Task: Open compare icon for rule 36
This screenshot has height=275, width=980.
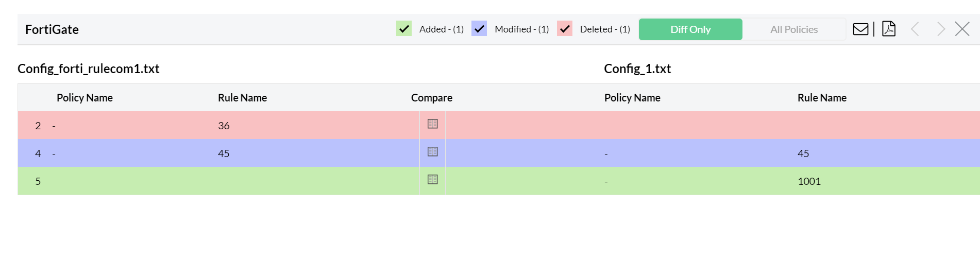Action: (x=433, y=124)
